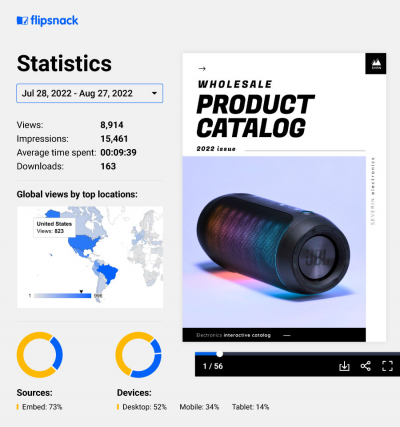Click the Devices donut chart
The image size is (400, 427).
pyautogui.click(x=138, y=355)
